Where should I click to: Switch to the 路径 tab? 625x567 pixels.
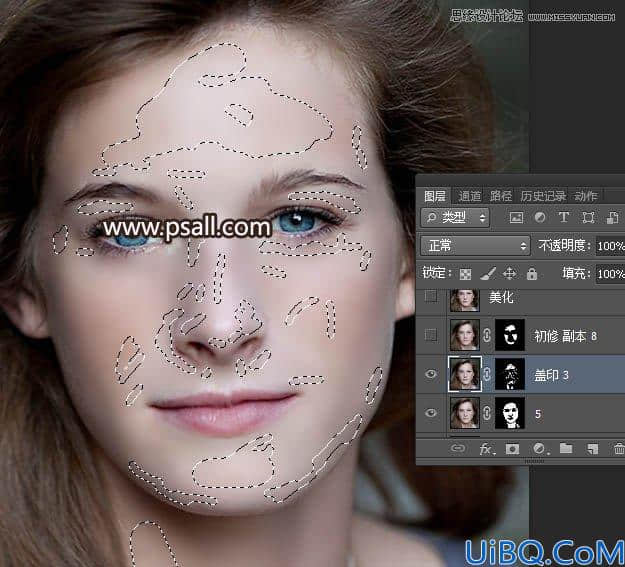501,196
